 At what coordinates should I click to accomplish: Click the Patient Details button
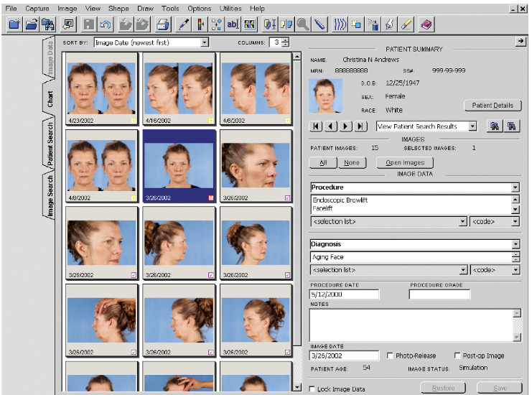click(493, 106)
